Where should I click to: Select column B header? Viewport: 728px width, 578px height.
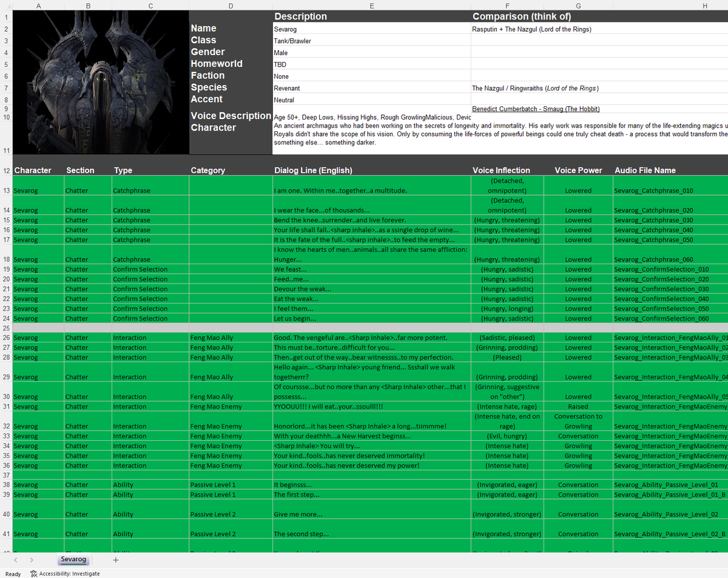pyautogui.click(x=88, y=5)
